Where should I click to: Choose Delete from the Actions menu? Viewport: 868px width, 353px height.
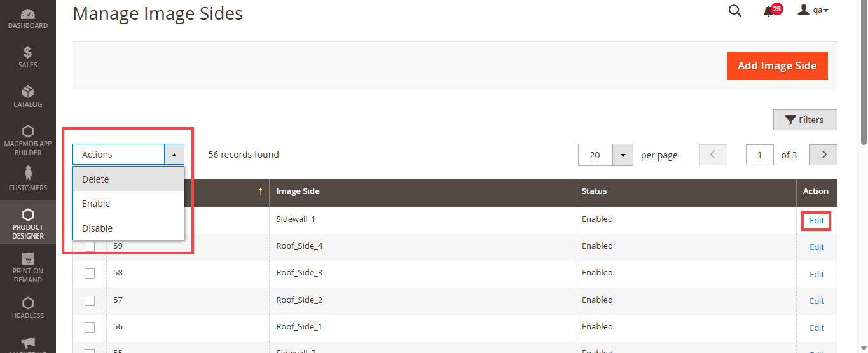tap(95, 179)
